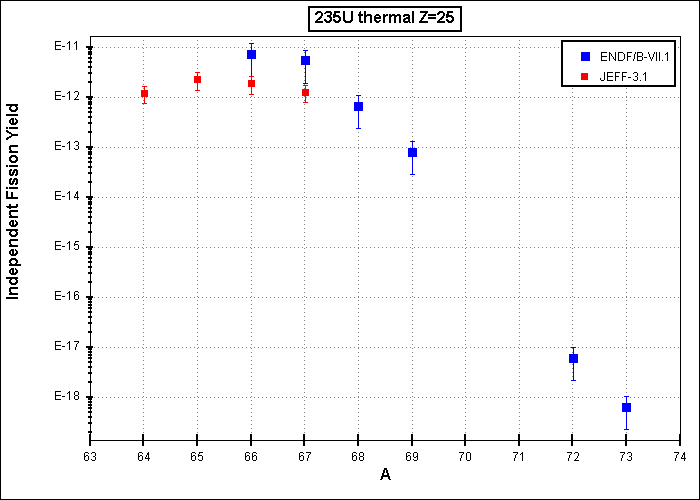Image resolution: width=700 pixels, height=500 pixels.
Task: Click the ENDF/B-VII.1 legend label
Action: [634, 56]
